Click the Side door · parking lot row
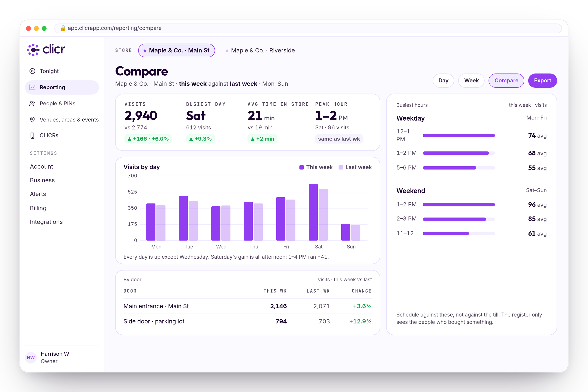Viewport: 588px width, 392px height. pyautogui.click(x=248, y=321)
